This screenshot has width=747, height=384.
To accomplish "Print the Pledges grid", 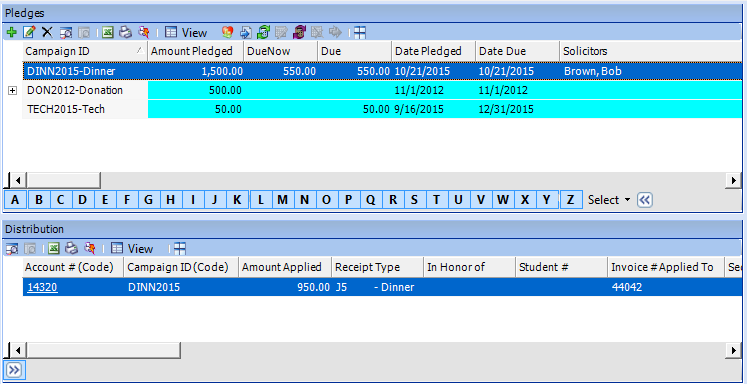I will [x=125, y=32].
